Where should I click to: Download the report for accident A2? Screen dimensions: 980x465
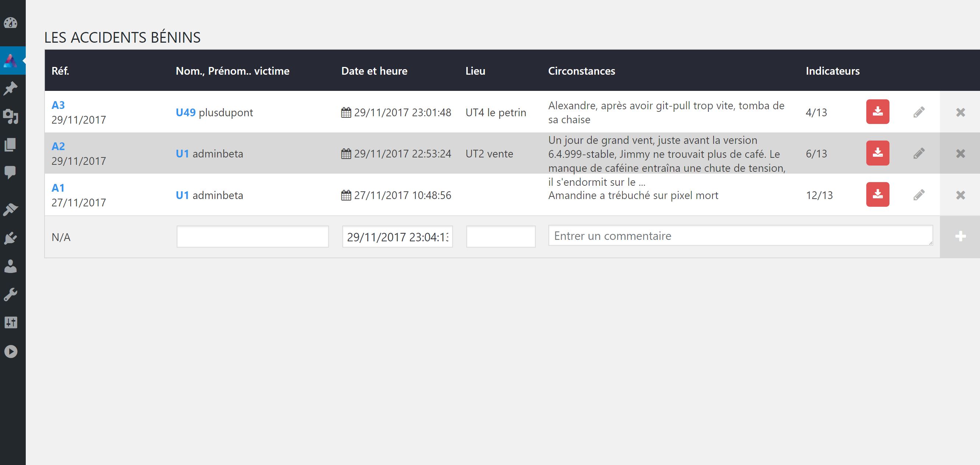point(878,153)
